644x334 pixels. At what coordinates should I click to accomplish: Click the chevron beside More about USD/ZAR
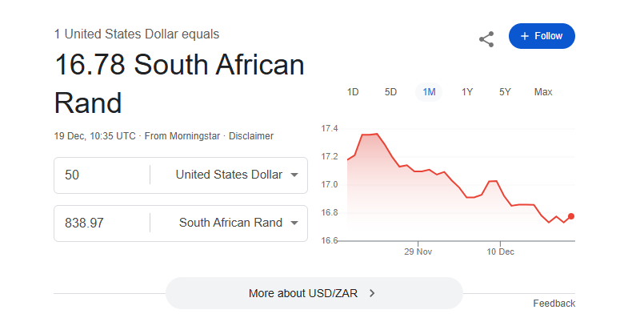point(372,293)
